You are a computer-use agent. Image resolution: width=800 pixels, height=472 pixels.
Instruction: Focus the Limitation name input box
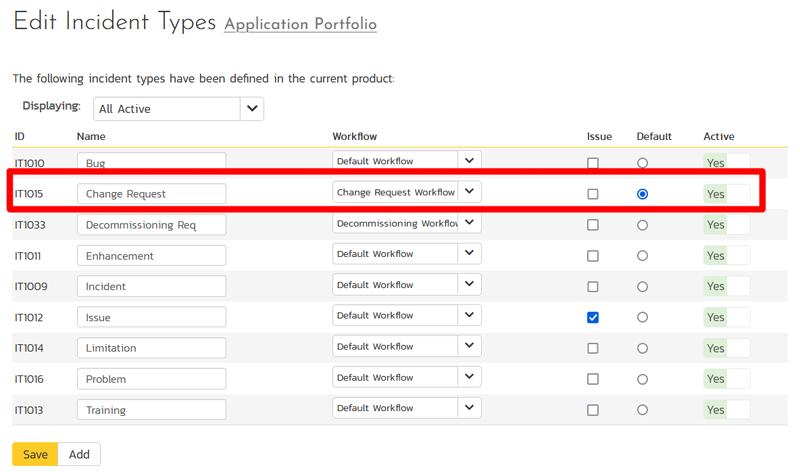point(151,348)
